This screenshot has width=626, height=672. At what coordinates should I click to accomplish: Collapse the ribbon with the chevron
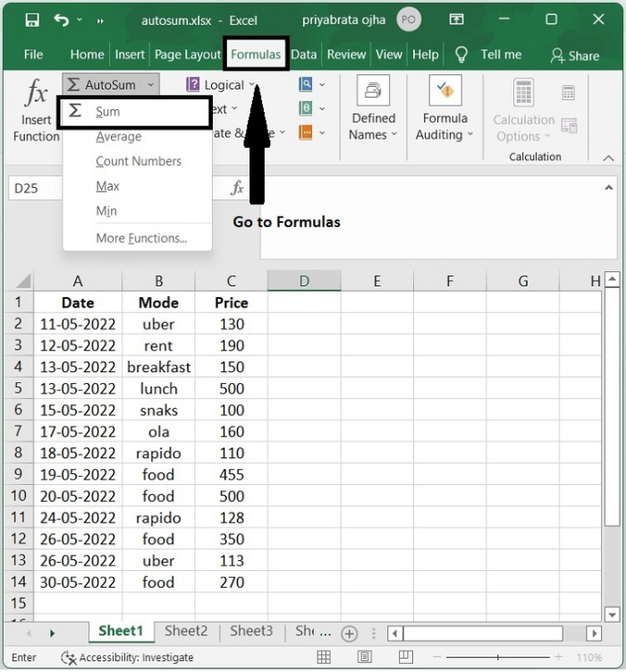coord(608,158)
